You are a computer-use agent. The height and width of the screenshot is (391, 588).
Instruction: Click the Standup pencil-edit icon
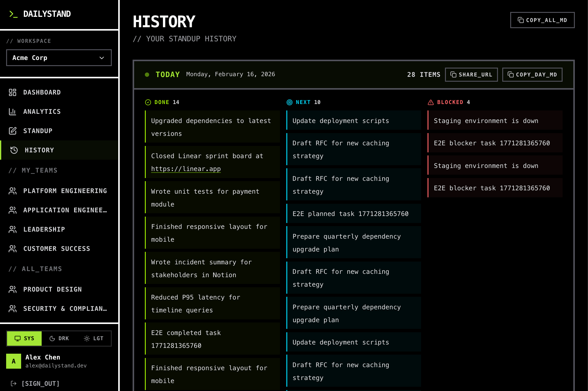click(13, 131)
